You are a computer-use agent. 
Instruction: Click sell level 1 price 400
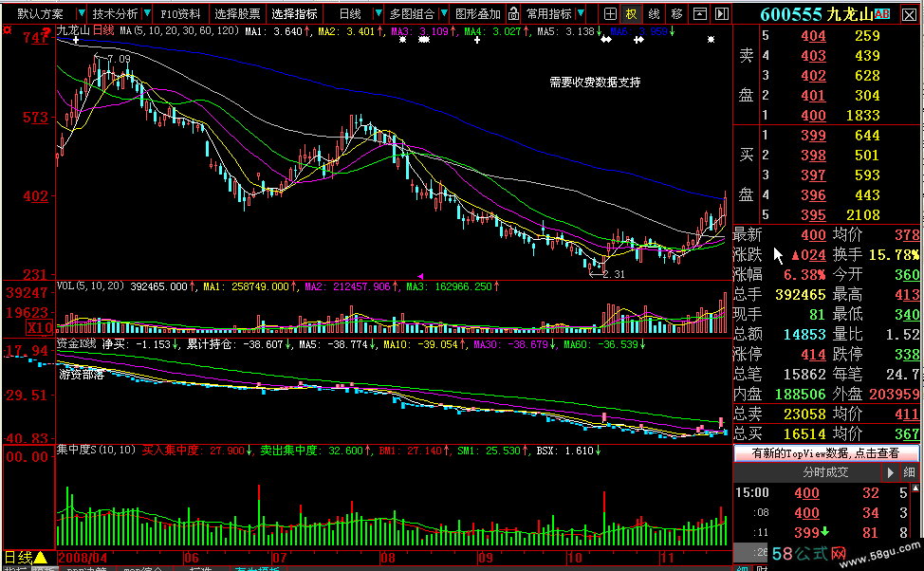click(813, 116)
